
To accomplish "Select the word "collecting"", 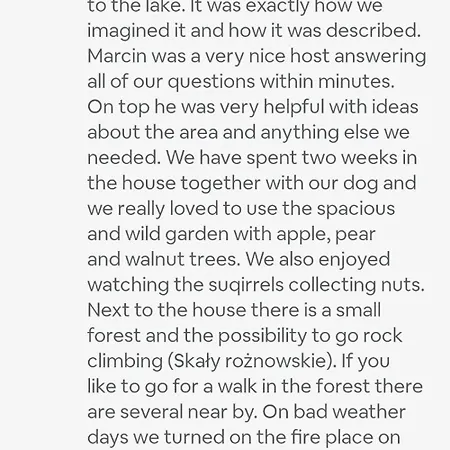I will [332, 285].
